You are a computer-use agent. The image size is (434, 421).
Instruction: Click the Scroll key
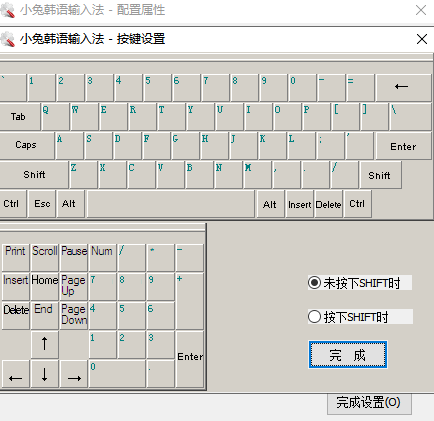pyautogui.click(x=45, y=257)
